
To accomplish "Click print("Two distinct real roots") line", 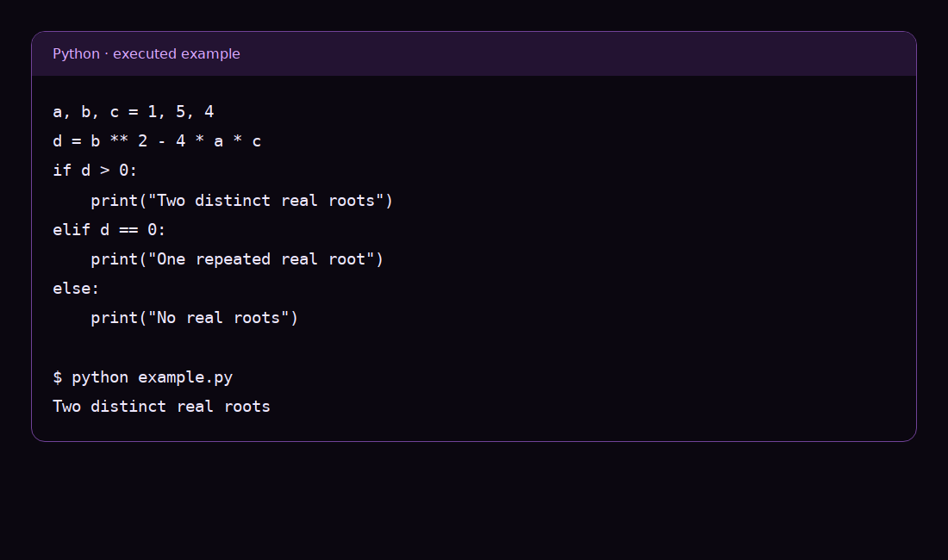I will click(242, 201).
